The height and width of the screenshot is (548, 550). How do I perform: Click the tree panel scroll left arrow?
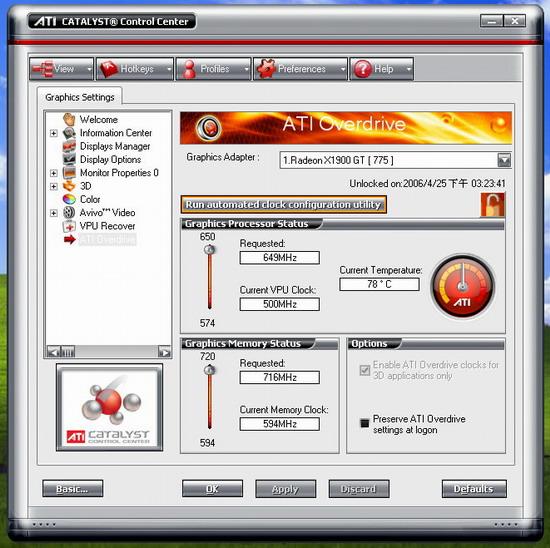point(53,352)
